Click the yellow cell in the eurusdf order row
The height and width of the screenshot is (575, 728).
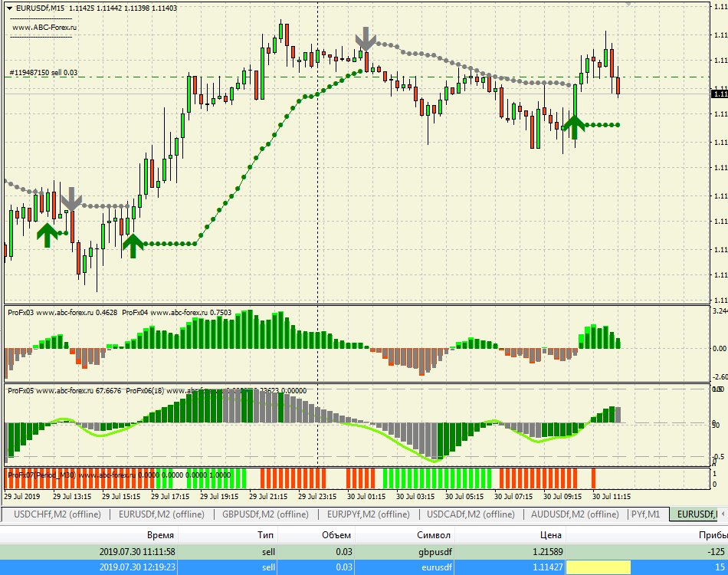(x=598, y=567)
